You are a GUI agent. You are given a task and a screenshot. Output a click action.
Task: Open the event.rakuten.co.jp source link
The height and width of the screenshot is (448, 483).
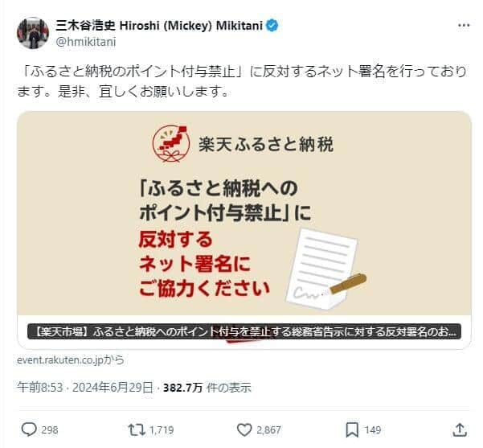pos(71,360)
